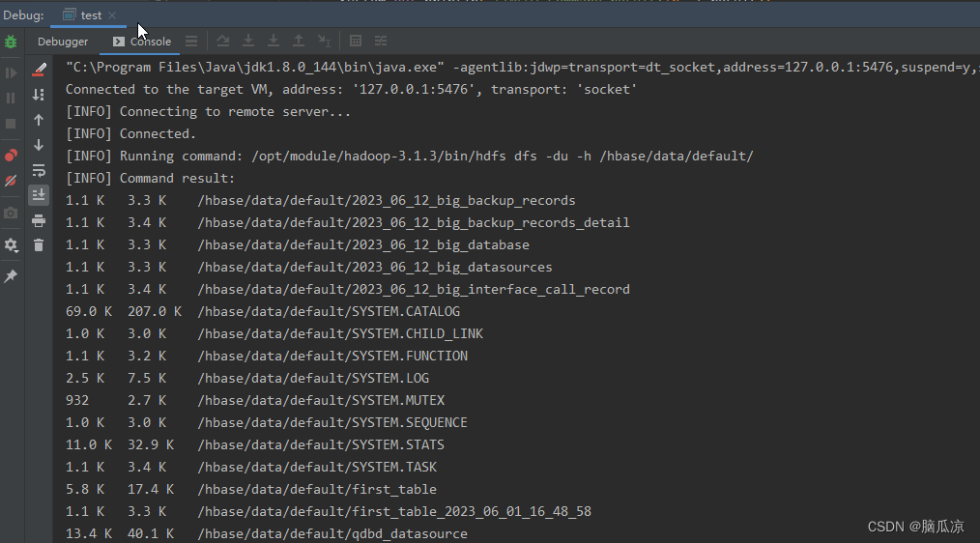Click the Step Into down-arrow icon
The image size is (980, 543).
click(248, 42)
